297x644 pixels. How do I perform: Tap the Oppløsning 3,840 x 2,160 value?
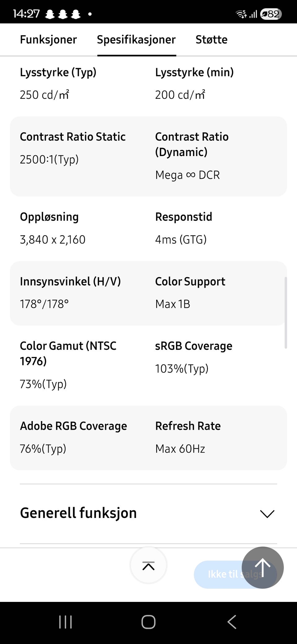click(x=53, y=240)
